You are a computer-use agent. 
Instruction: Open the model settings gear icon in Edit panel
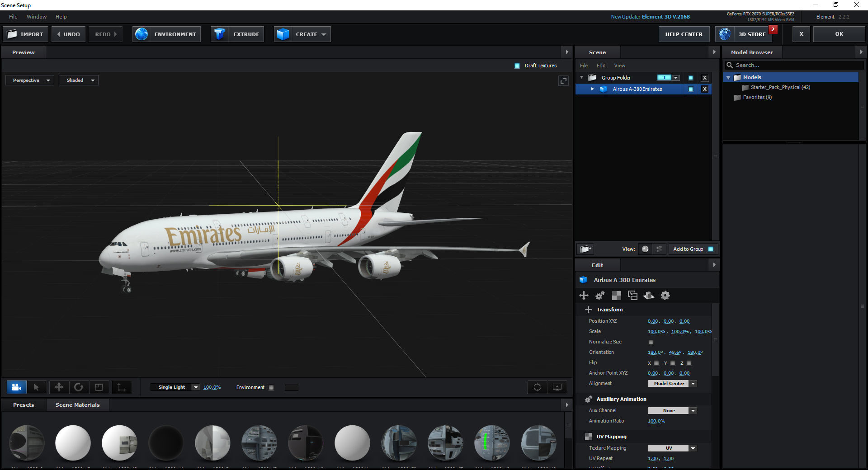pos(665,296)
